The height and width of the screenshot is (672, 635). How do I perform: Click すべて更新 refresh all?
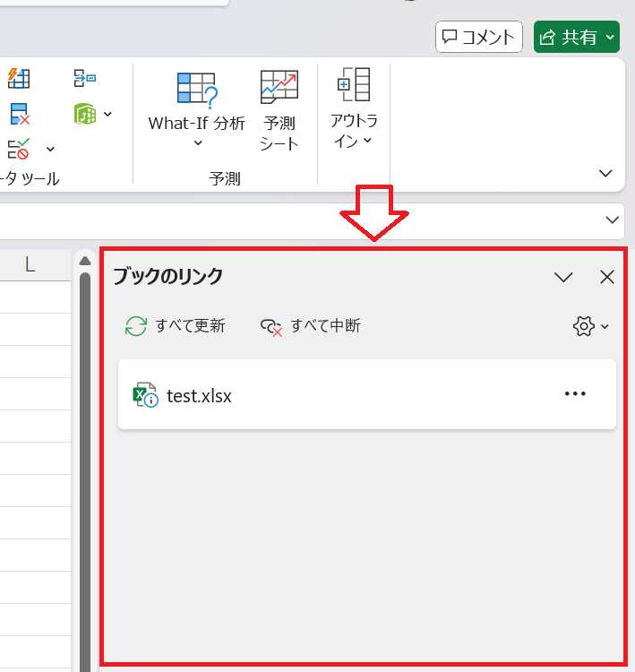click(175, 326)
